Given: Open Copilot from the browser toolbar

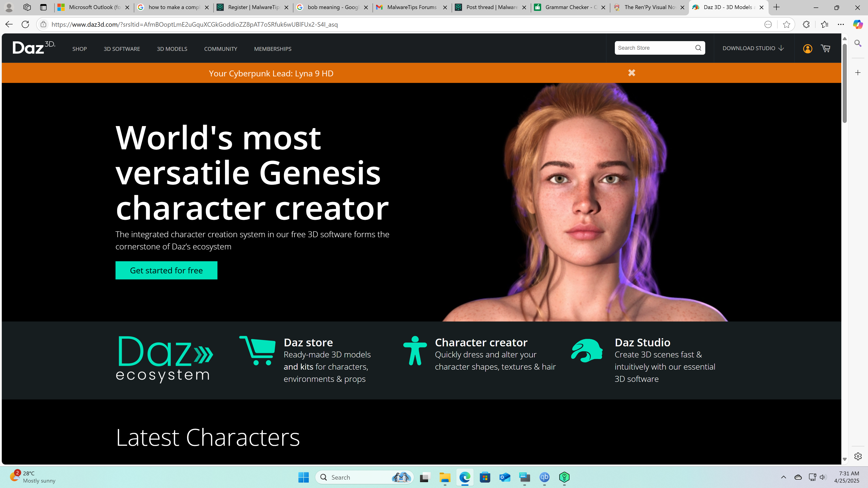Looking at the screenshot, I should click(857, 24).
